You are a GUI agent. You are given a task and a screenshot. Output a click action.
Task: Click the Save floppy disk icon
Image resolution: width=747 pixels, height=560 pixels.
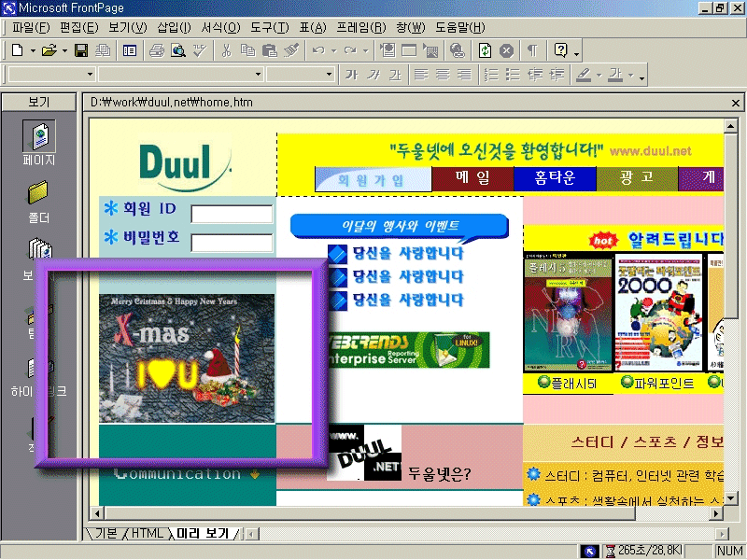click(x=81, y=50)
